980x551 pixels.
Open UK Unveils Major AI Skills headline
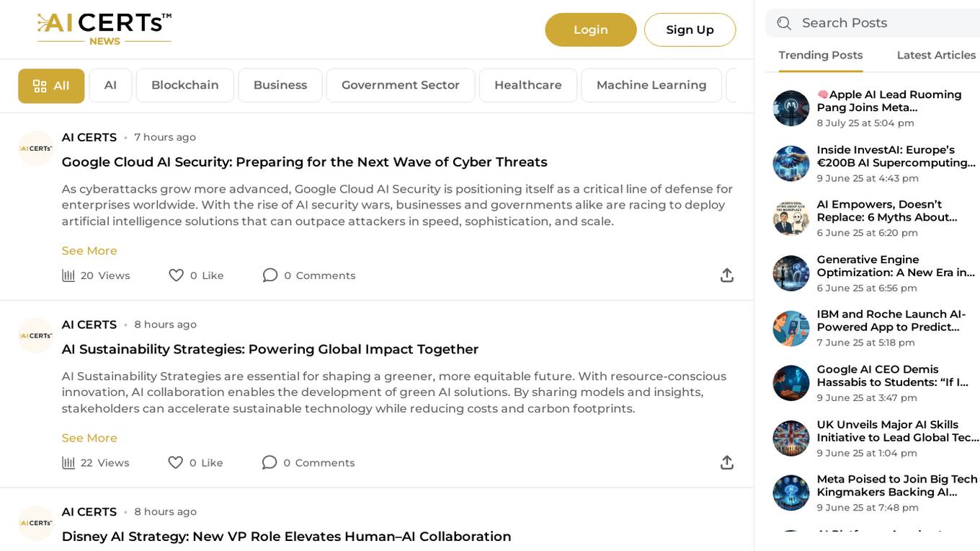[x=898, y=431]
